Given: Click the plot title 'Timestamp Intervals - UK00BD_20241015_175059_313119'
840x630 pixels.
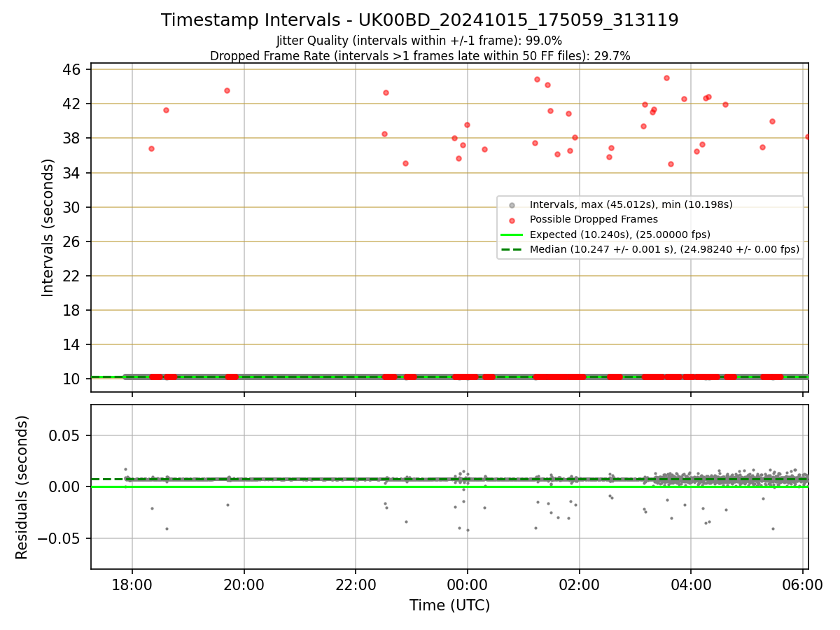Looking at the screenshot, I should [x=420, y=20].
